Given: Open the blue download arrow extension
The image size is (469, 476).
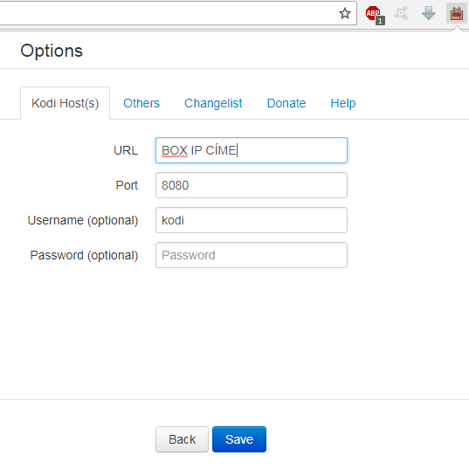Looking at the screenshot, I should click(x=428, y=14).
